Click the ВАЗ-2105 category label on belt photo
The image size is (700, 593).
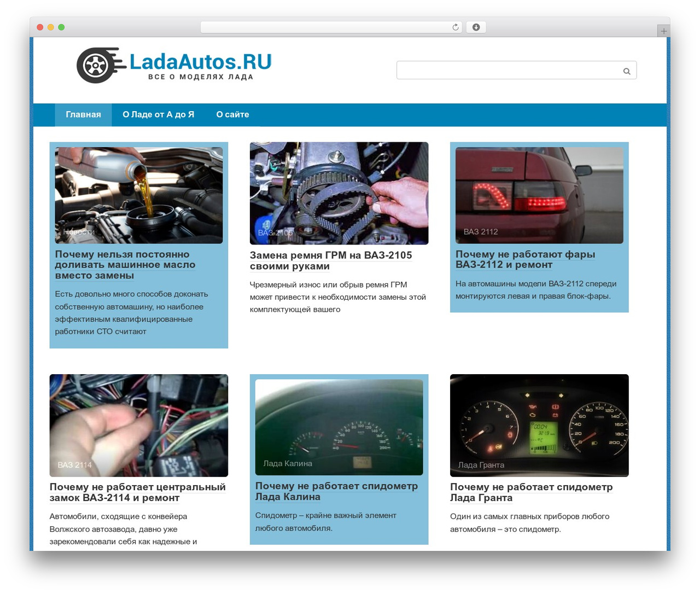tap(275, 233)
